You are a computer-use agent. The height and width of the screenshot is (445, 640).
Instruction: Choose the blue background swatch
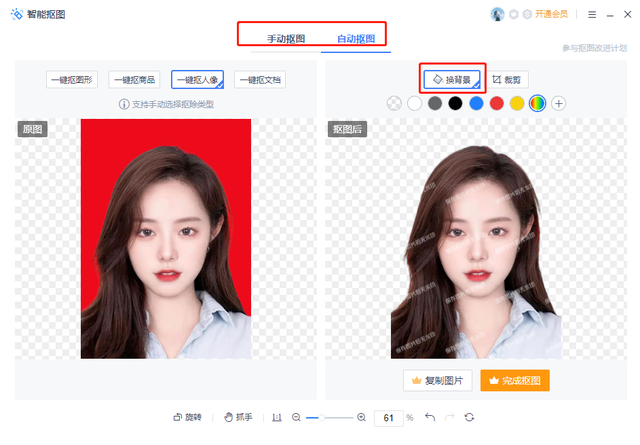pyautogui.click(x=476, y=103)
